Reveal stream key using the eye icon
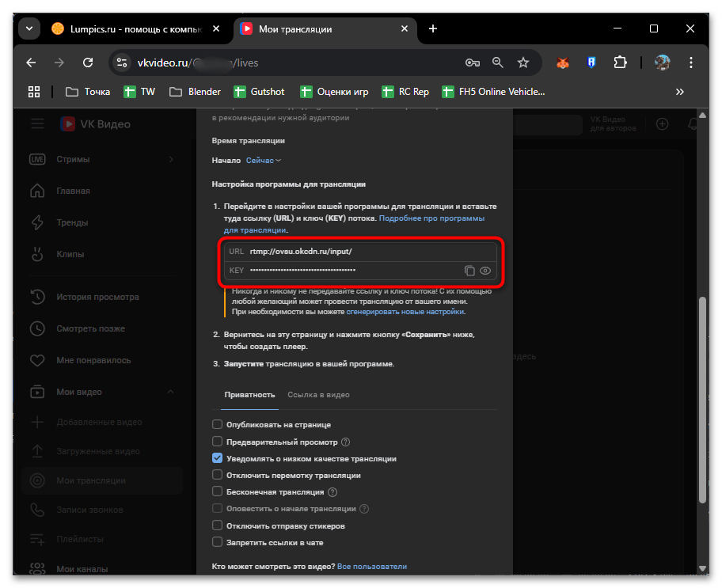This screenshot has width=722, height=588. point(485,271)
